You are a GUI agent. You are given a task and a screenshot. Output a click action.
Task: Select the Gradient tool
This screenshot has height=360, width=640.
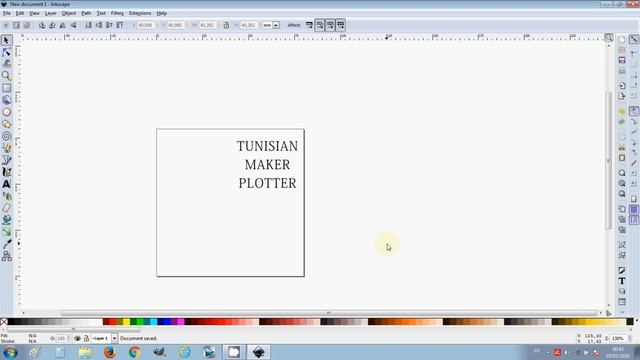[x=6, y=232]
